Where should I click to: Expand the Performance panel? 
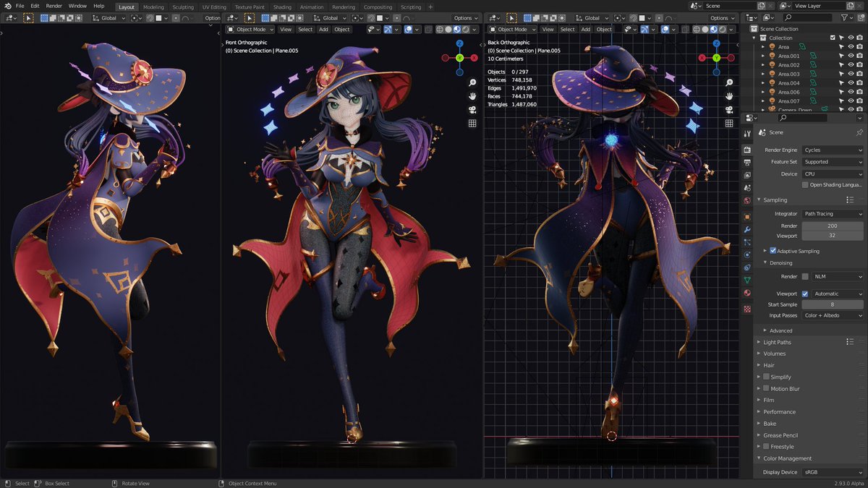[x=759, y=412]
